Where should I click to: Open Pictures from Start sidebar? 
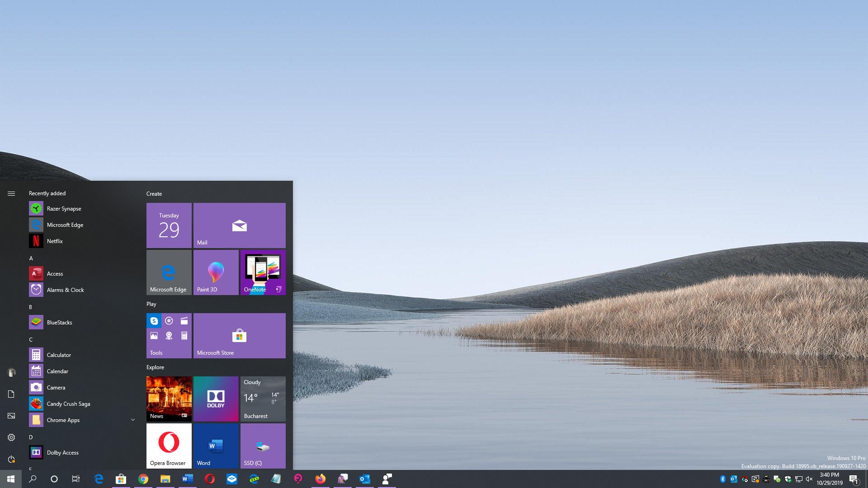[11, 416]
